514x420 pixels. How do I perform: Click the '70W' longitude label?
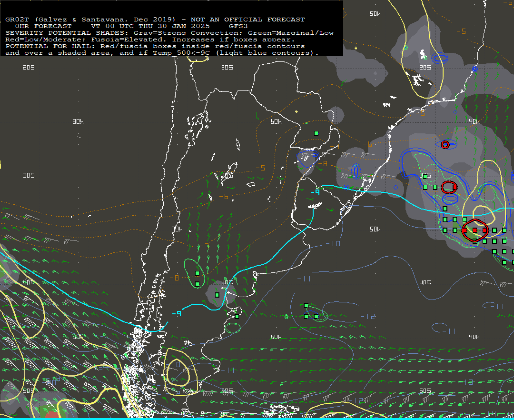178,229
